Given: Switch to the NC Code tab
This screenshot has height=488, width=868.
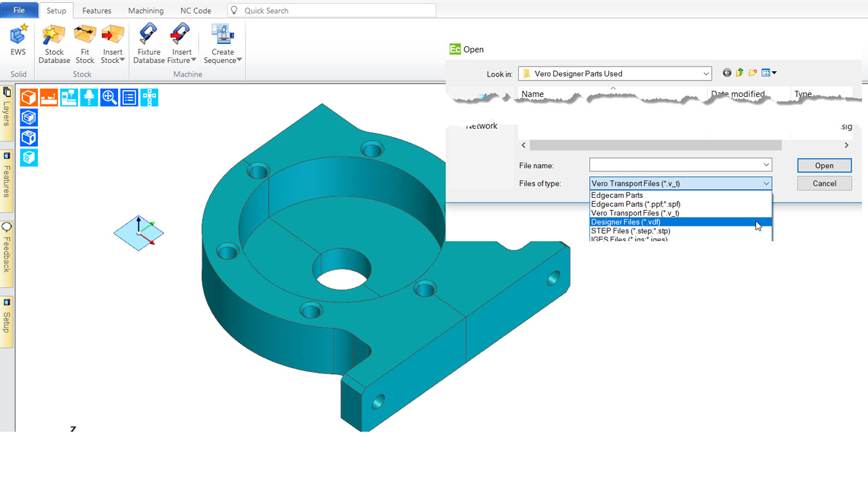Looking at the screenshot, I should pyautogui.click(x=195, y=11).
